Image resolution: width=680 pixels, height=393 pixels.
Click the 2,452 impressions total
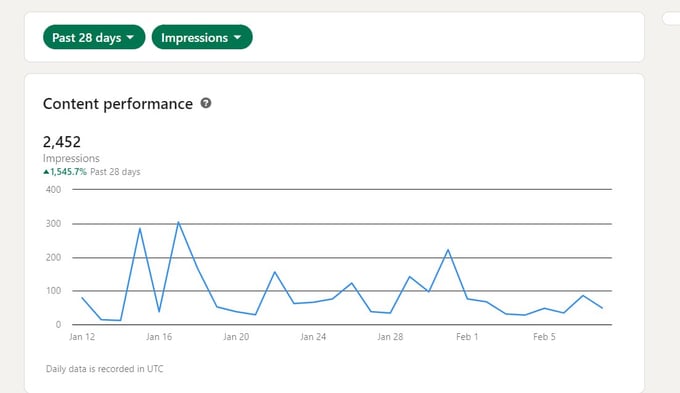[62, 142]
